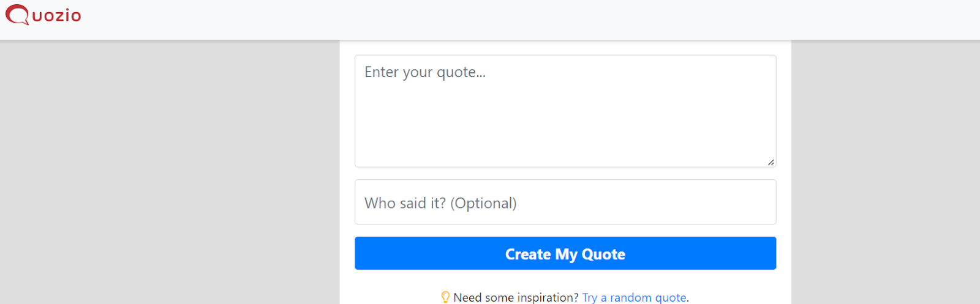Screen dimensions: 980x304
Task: Go to the Quozio home via its logo
Action: (43, 15)
